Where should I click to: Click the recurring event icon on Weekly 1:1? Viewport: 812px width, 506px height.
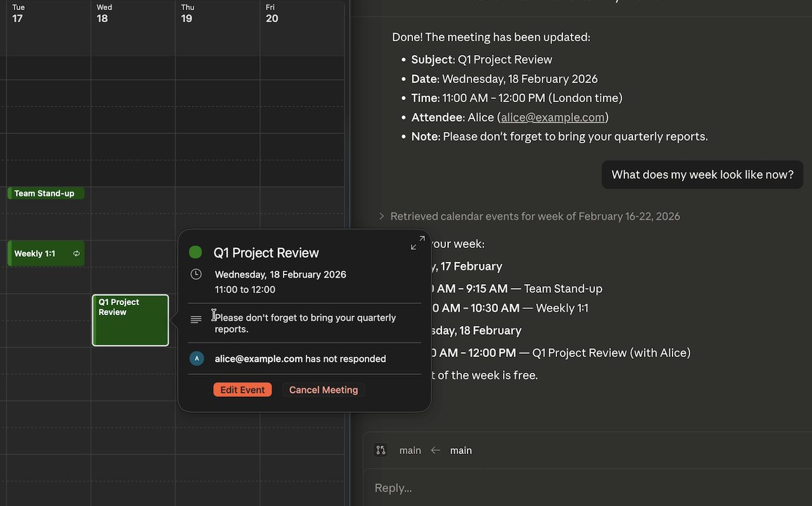point(77,253)
